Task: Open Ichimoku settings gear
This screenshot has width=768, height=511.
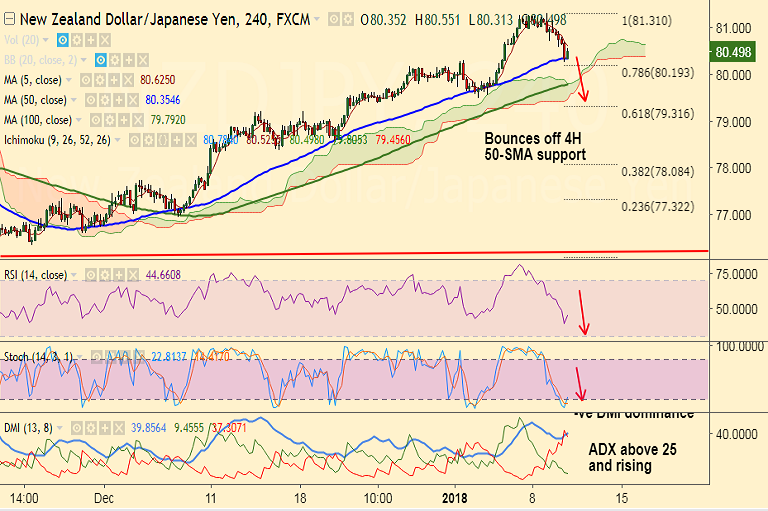Action: click(148, 141)
